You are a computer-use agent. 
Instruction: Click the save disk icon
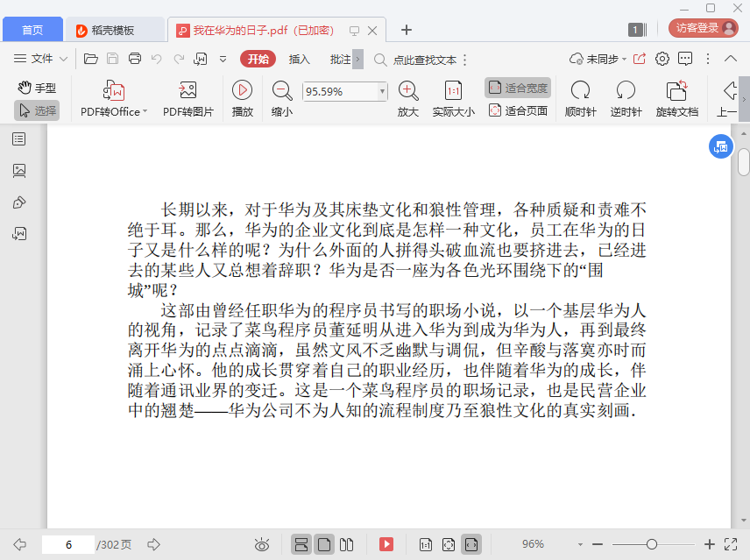[x=112, y=59]
